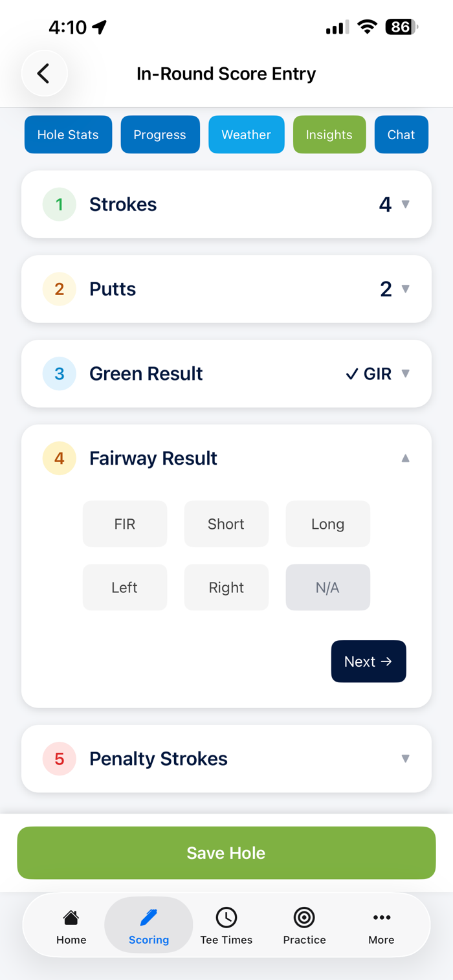Screen dimensions: 453x980
Task: Open Tee Times clock icon
Action: (x=226, y=917)
